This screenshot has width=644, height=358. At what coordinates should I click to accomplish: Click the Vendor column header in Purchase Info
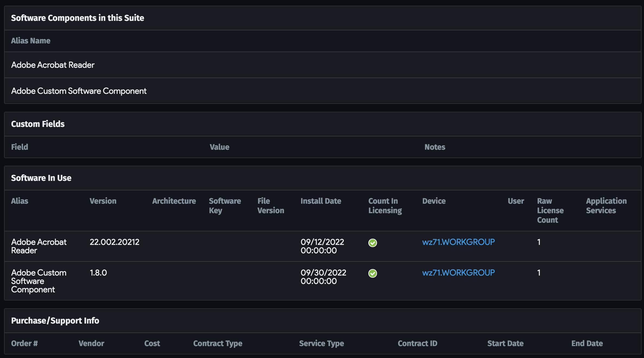click(x=91, y=343)
